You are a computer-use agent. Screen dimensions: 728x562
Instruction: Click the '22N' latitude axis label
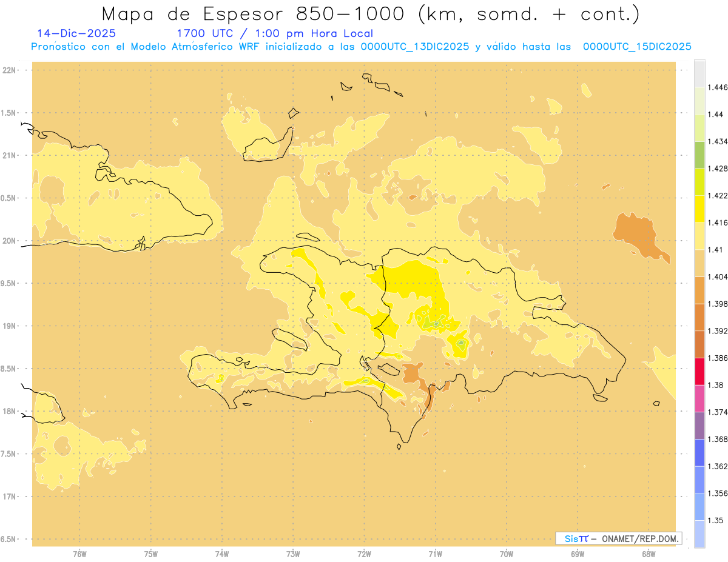pyautogui.click(x=10, y=70)
